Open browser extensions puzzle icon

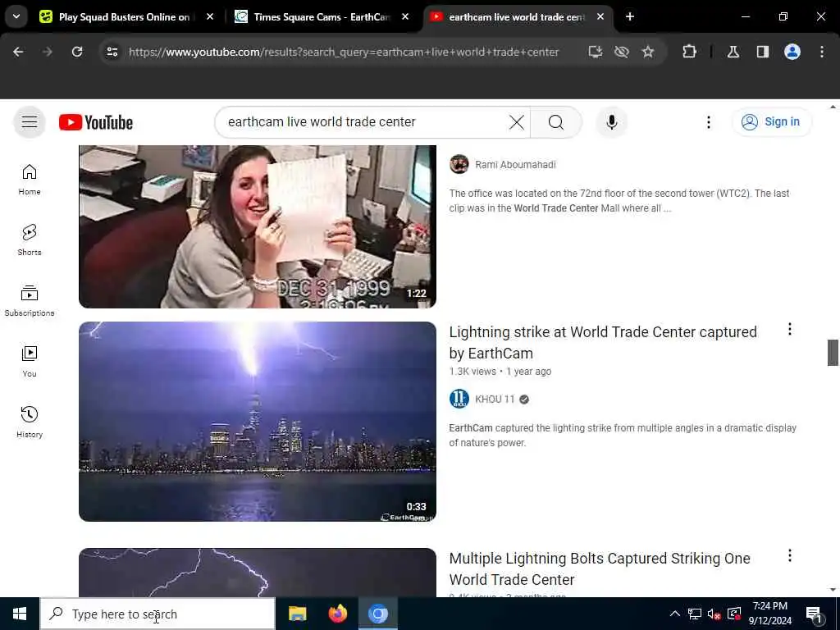(689, 52)
